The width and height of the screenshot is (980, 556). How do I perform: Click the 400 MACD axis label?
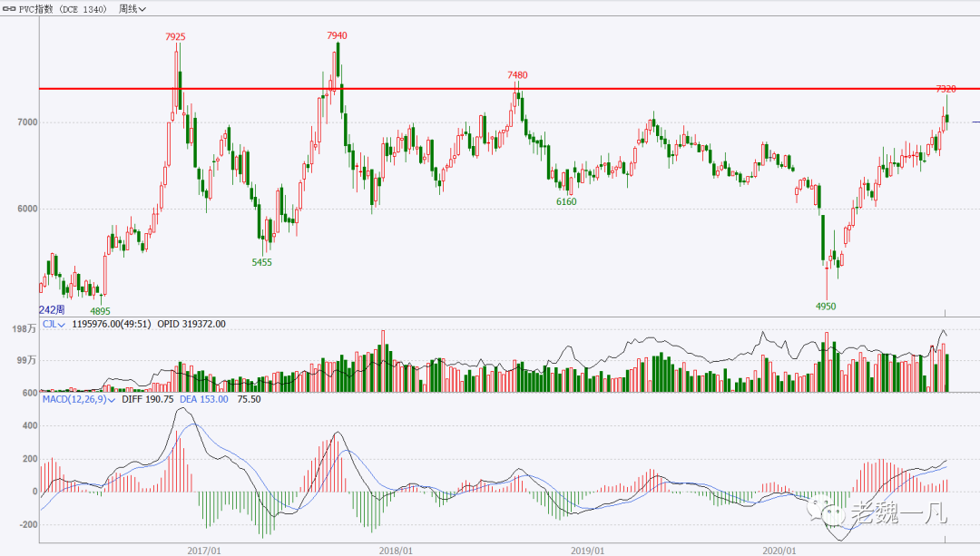[x=30, y=425]
